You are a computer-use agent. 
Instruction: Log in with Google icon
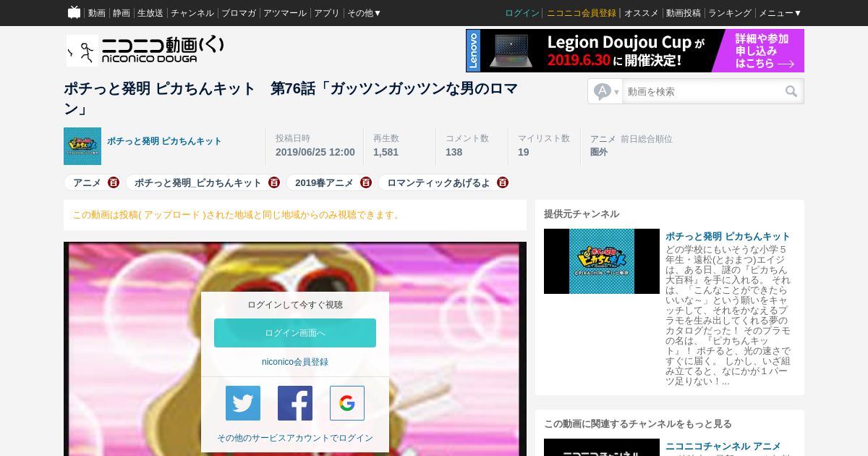[347, 403]
